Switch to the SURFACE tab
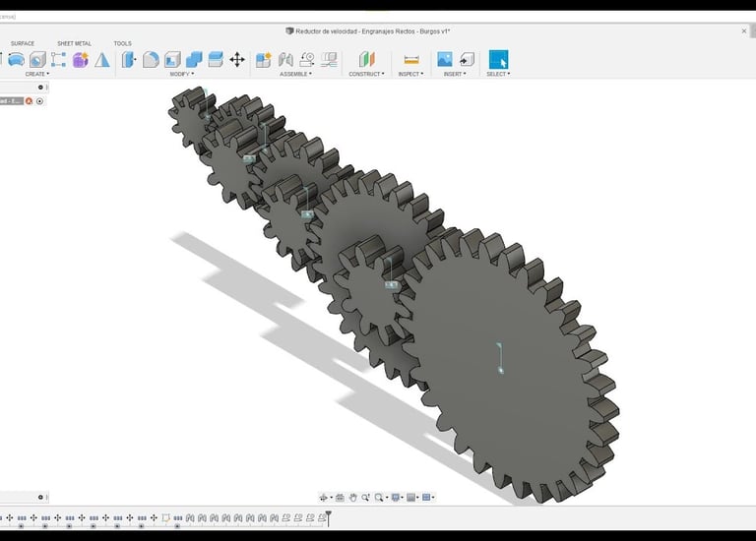 tap(23, 43)
